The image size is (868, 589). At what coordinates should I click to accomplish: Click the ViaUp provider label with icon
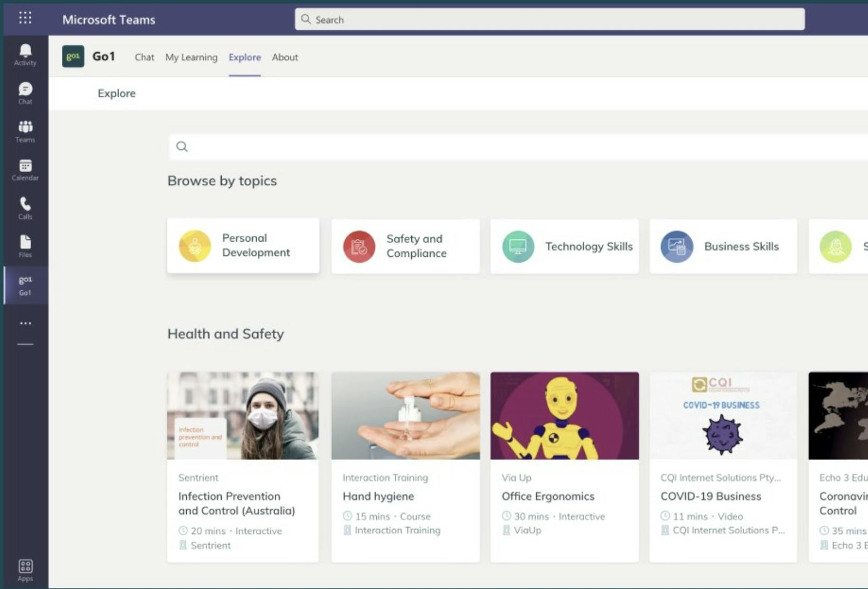pos(521,530)
